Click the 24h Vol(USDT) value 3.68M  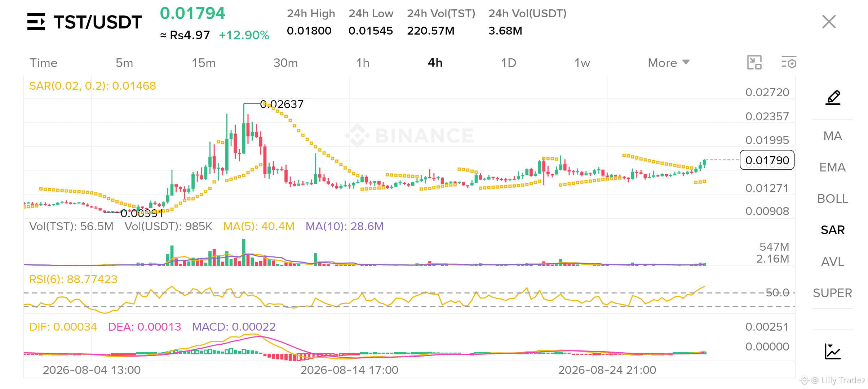tap(505, 31)
